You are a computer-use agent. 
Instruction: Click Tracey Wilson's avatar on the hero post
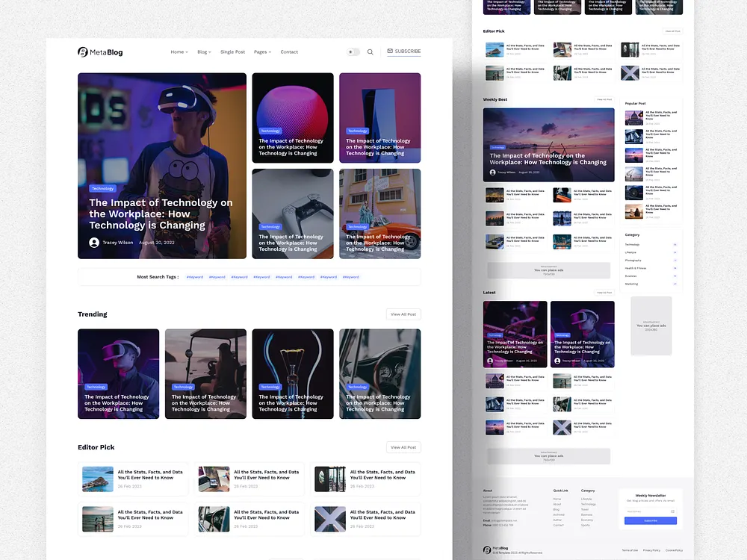click(x=95, y=242)
